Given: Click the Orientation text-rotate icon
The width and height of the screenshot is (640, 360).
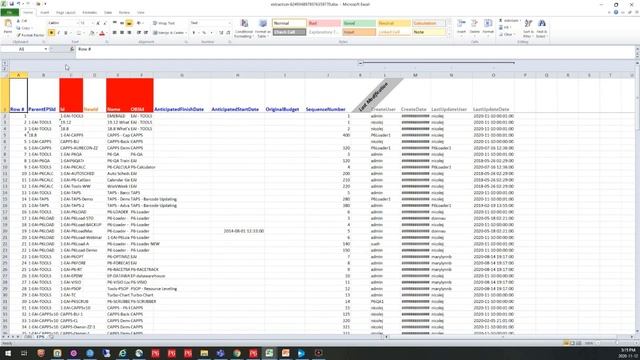Looking at the screenshot, I should [140, 23].
